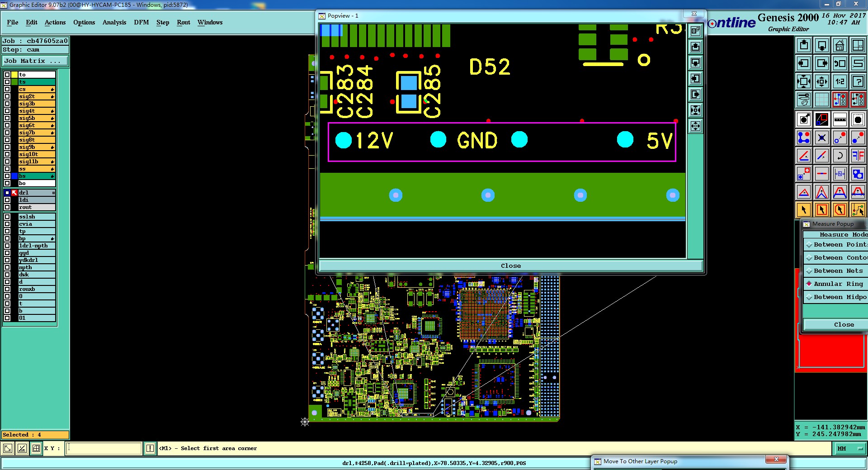Open the MM units dropdown

click(850, 448)
